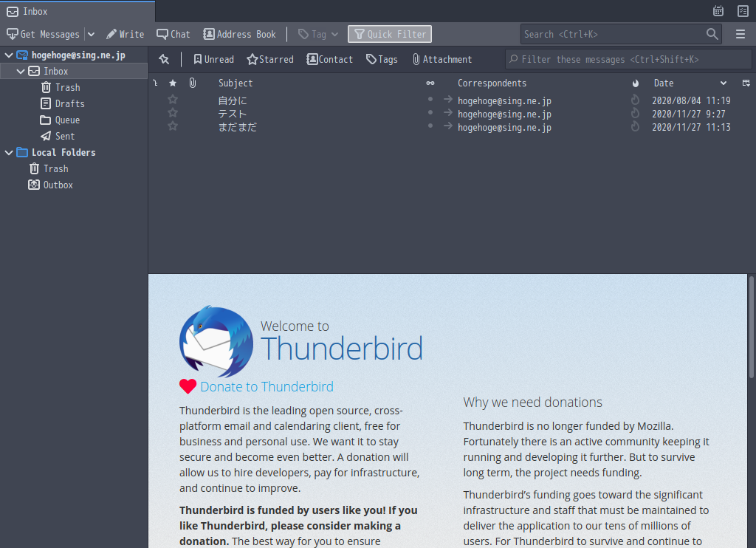Screen dimensions: 756x548
Task: Mark まだまだ message as junk
Action: tap(635, 126)
